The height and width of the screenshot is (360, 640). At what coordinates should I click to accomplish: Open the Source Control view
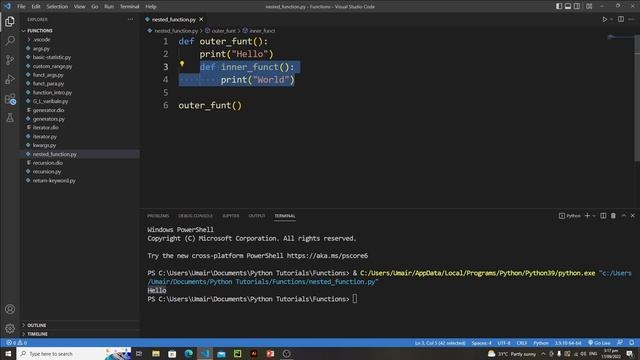(x=10, y=60)
